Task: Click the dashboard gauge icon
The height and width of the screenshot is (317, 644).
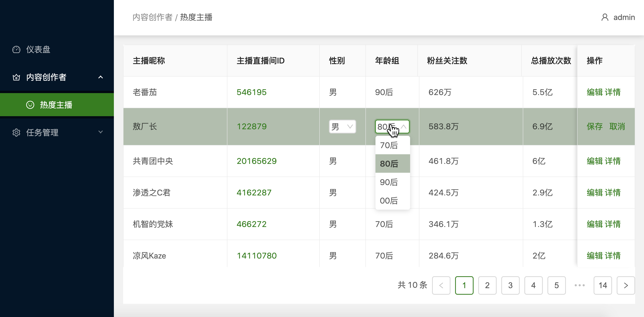Action: pos(16,49)
